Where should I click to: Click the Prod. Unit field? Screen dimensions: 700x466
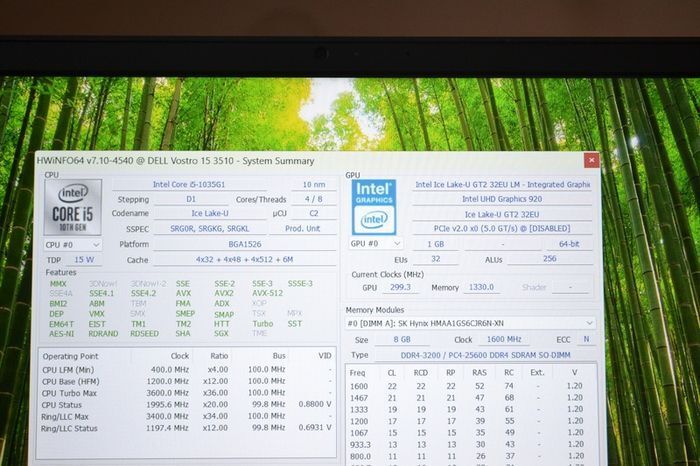click(303, 229)
